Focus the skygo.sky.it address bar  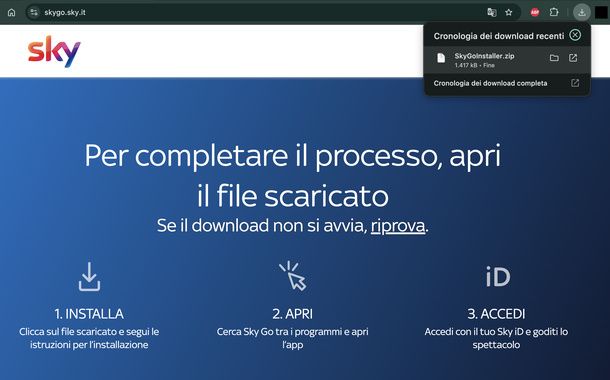point(273,12)
